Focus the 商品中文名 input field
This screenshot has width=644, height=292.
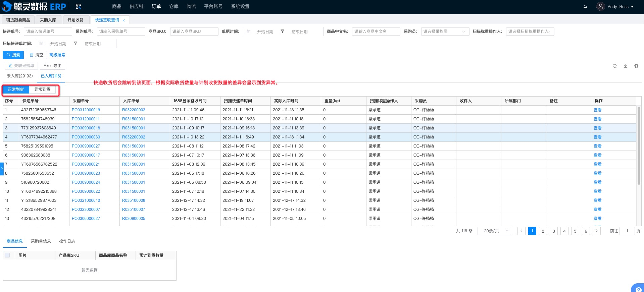coord(376,32)
